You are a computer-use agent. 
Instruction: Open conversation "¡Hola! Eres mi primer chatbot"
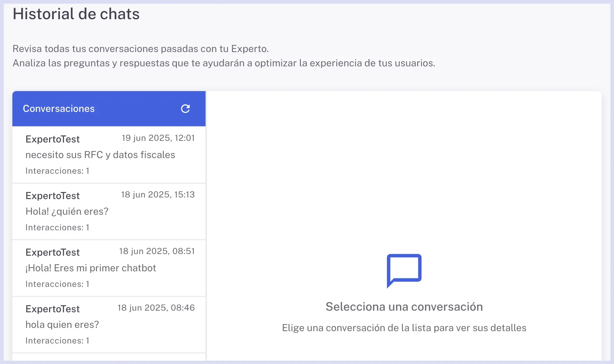coord(109,268)
